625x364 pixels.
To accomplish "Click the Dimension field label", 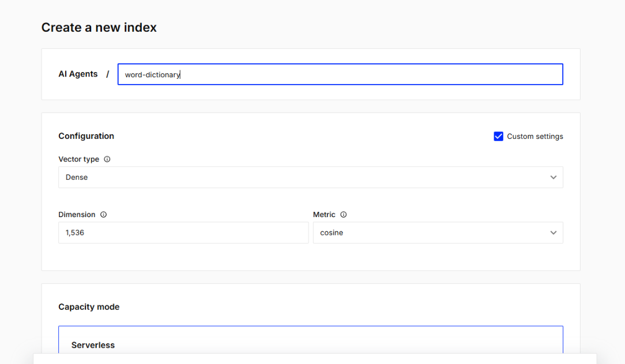I will tap(77, 215).
